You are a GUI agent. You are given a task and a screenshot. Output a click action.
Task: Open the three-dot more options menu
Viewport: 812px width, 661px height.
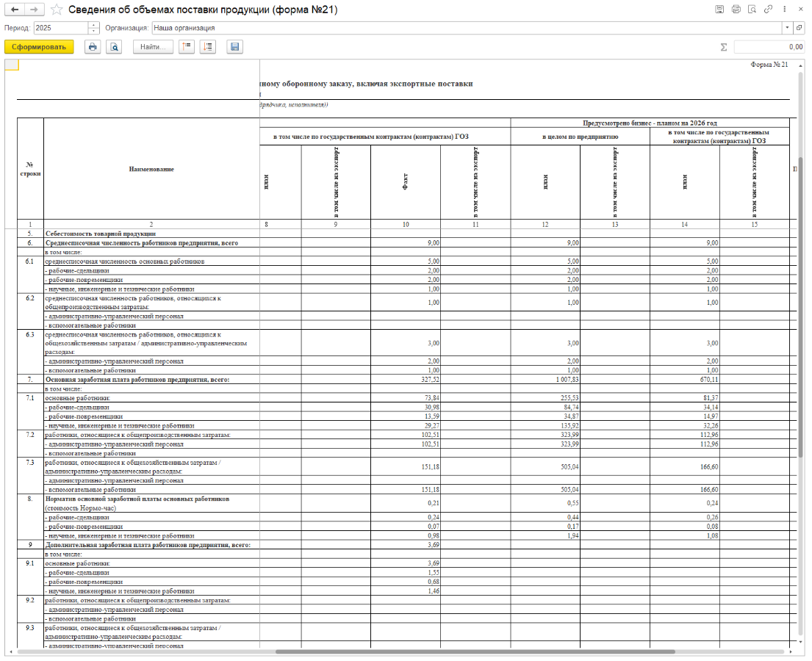(x=785, y=10)
